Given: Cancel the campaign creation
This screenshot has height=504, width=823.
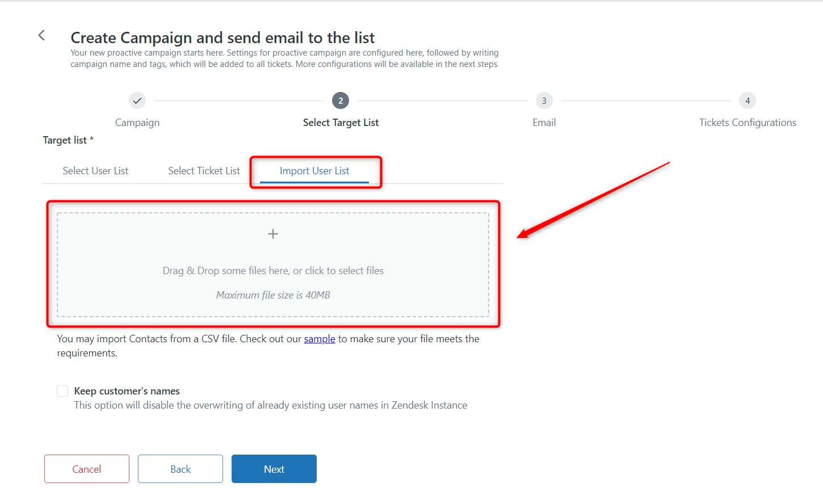Looking at the screenshot, I should tap(86, 469).
